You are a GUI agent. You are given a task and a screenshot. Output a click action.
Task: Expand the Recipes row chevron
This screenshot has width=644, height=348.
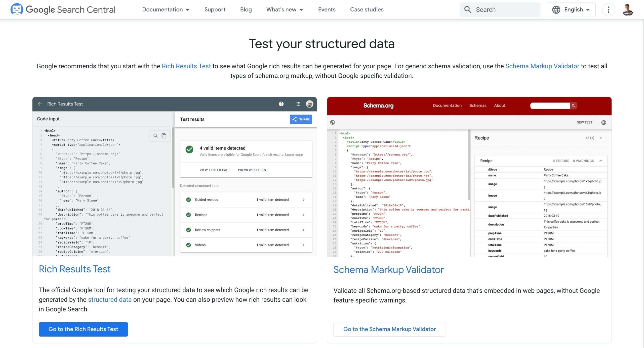coord(304,215)
